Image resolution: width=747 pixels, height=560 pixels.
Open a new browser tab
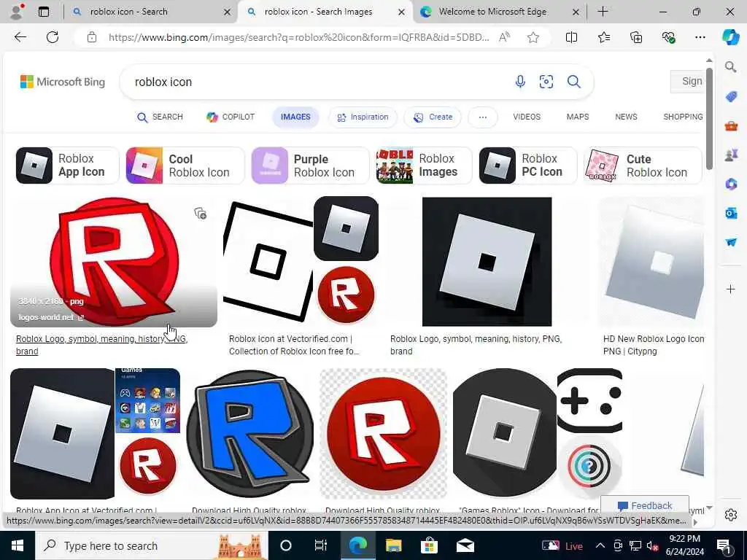click(x=603, y=12)
